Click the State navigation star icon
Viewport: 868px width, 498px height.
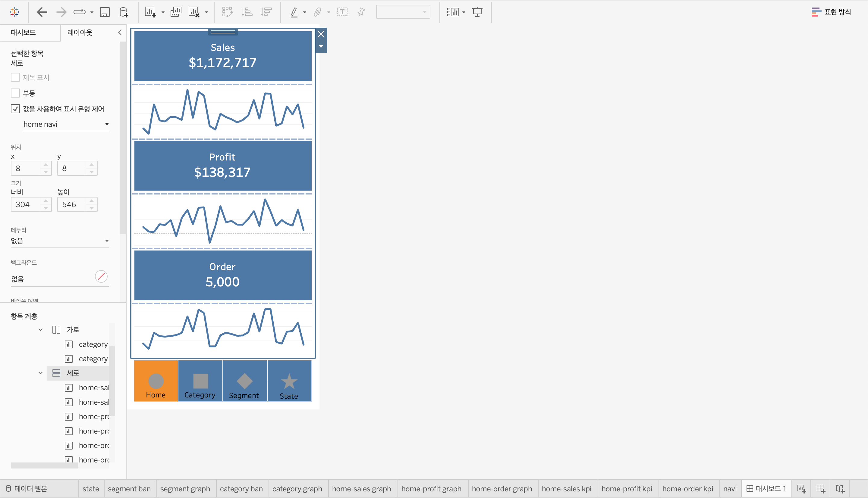pyautogui.click(x=289, y=381)
